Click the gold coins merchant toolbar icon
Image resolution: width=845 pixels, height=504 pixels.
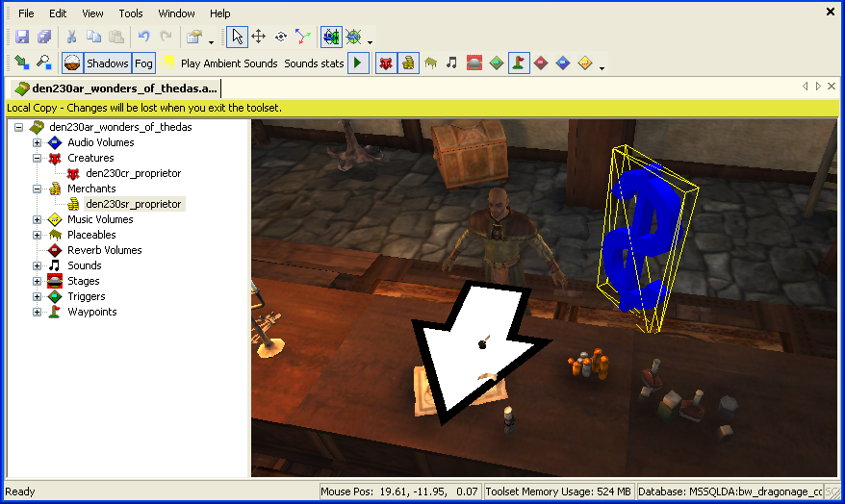tap(408, 63)
